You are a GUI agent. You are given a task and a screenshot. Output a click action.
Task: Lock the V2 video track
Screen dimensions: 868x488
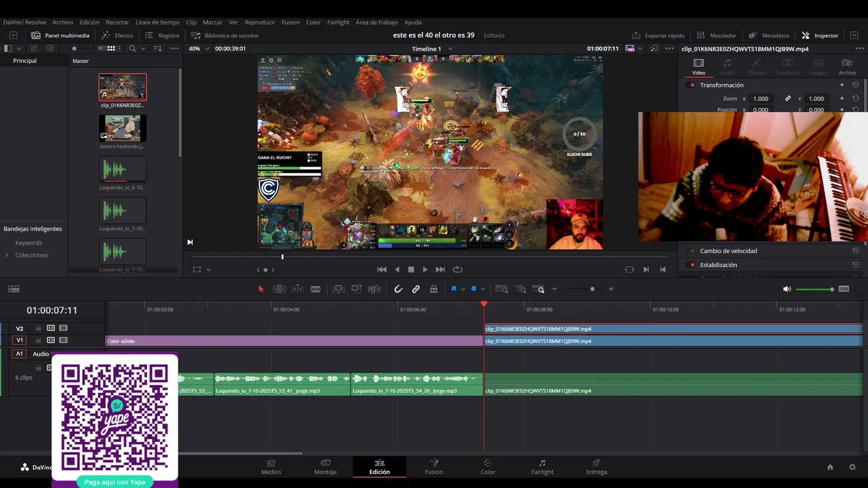(x=38, y=328)
